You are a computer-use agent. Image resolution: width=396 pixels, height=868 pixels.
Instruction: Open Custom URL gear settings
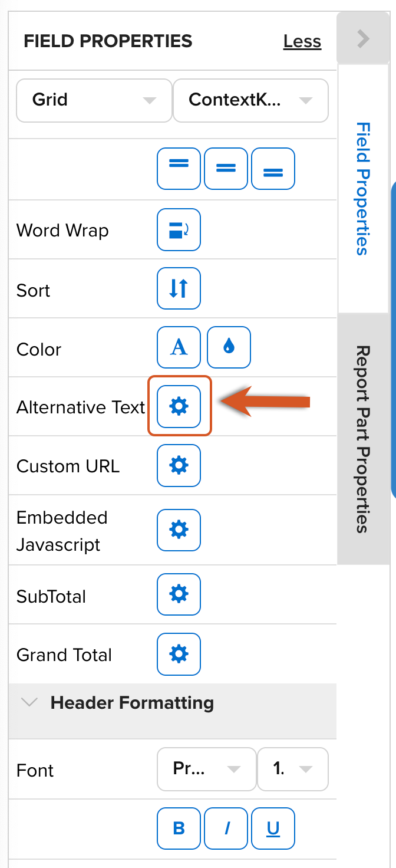(x=179, y=465)
